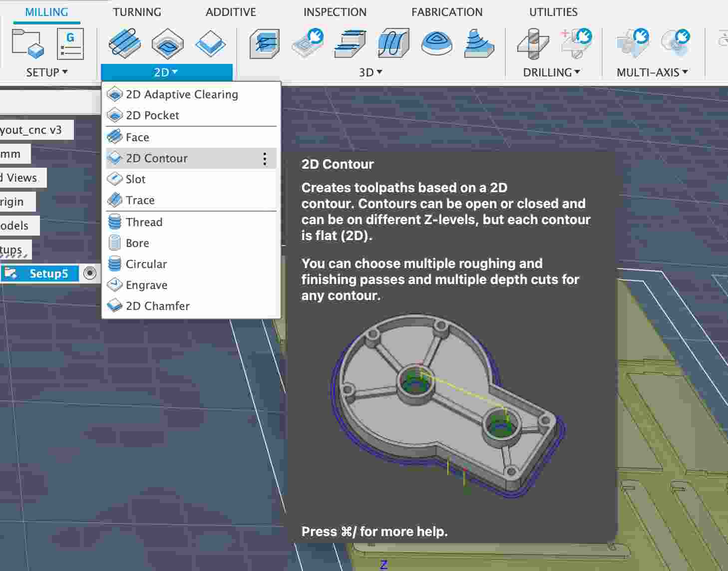Click the Hole Recognition extension icon

click(576, 43)
